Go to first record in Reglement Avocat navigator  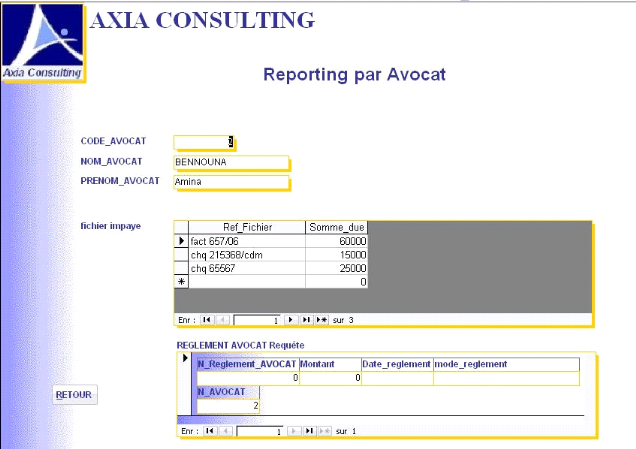pyautogui.click(x=210, y=431)
